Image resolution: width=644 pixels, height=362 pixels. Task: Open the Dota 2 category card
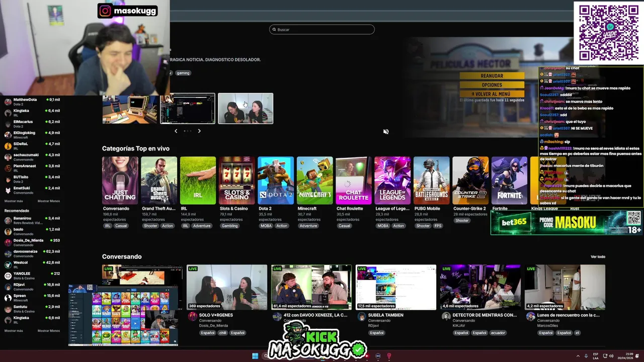pos(276,180)
